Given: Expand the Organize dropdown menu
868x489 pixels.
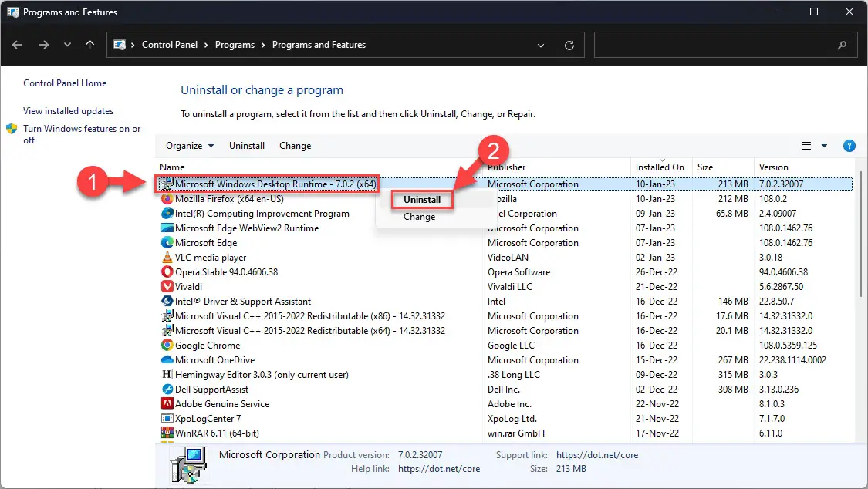Looking at the screenshot, I should [x=189, y=146].
